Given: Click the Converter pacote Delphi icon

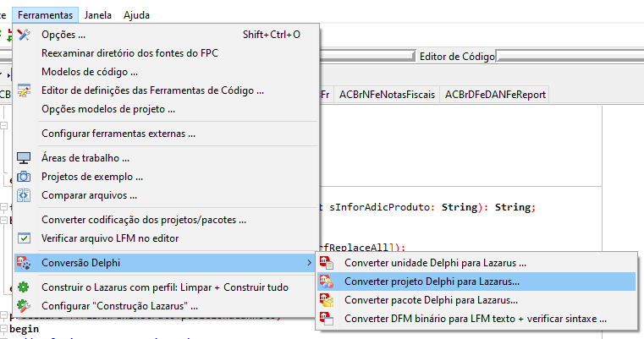Looking at the screenshot, I should 327,300.
